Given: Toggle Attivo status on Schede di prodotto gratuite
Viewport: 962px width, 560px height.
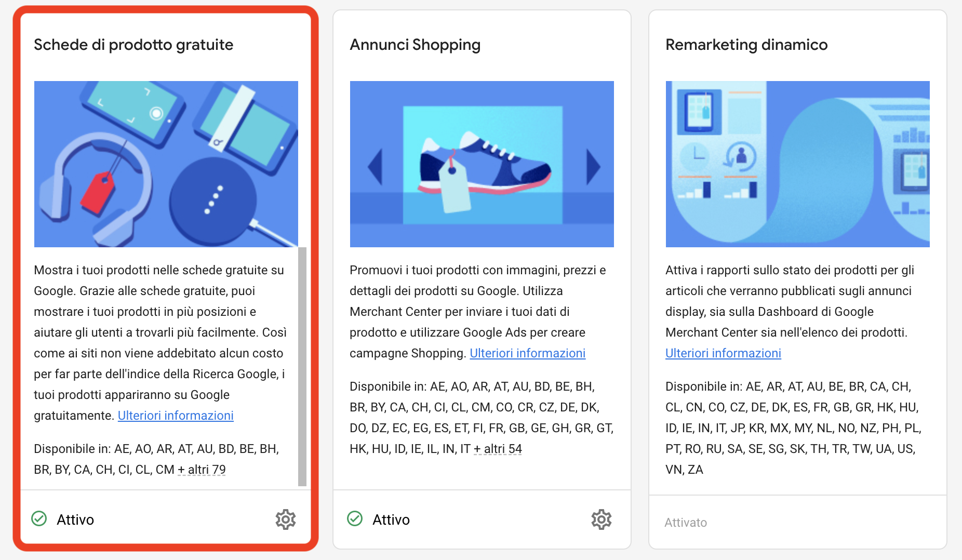Looking at the screenshot, I should (x=75, y=519).
